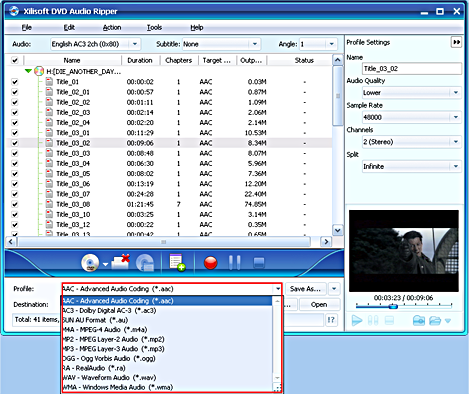Open the Tools menu

[x=154, y=27]
